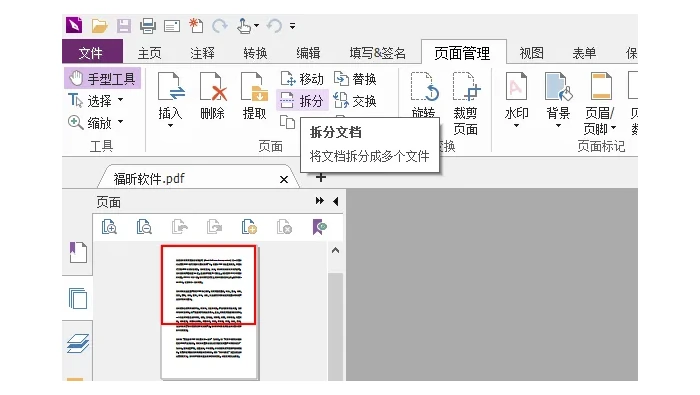Open a new tab with the plus button
The image size is (700, 395).
coord(321,178)
